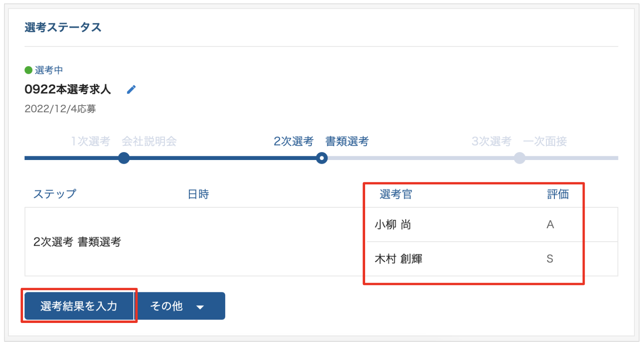The width and height of the screenshot is (644, 346).
Task: Select the 1次選考 timeline step dot
Action: [124, 158]
